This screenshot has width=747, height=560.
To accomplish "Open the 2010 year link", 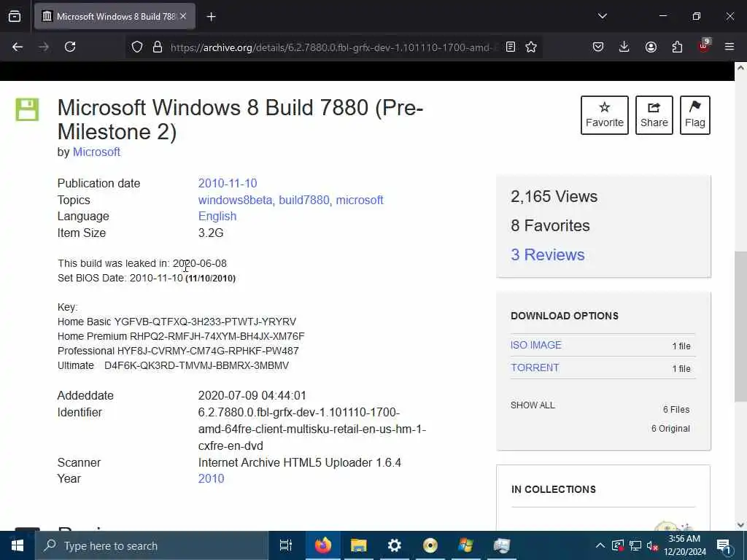I will pyautogui.click(x=211, y=478).
